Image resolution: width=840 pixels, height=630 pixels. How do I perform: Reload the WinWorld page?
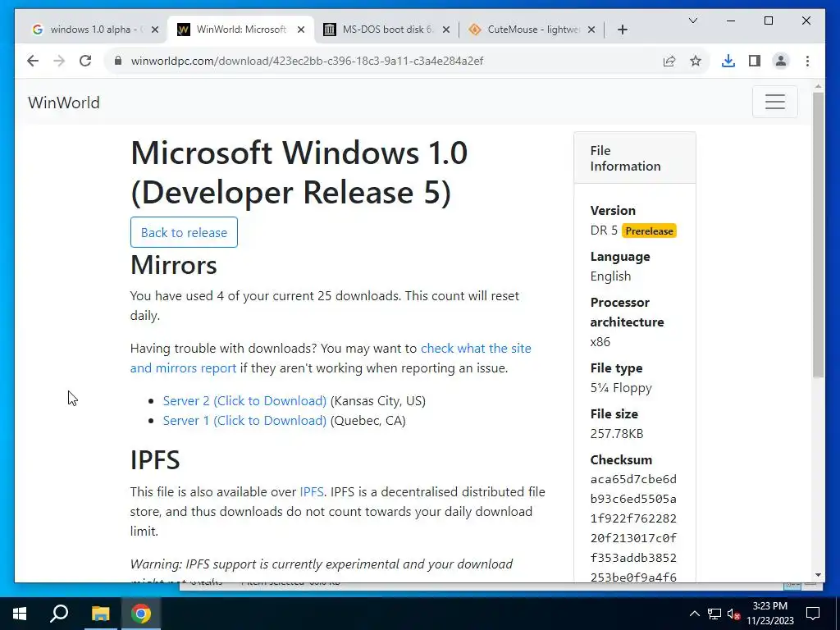click(x=85, y=61)
